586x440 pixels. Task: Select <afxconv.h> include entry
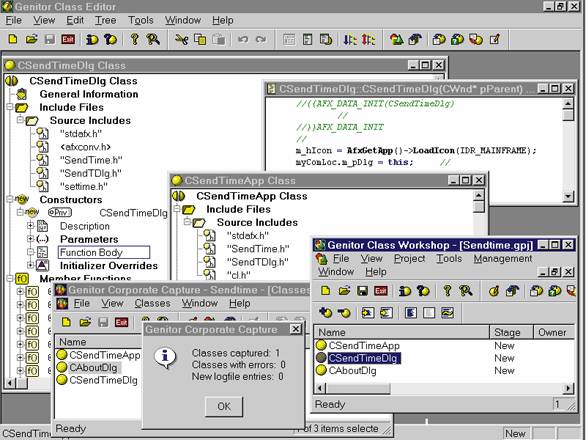pyautogui.click(x=85, y=147)
